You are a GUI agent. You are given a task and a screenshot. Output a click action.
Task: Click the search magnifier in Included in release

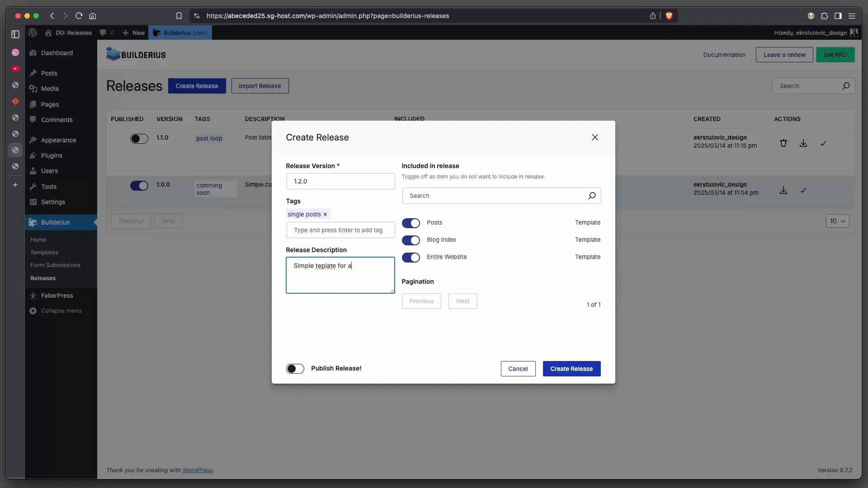pos(592,196)
